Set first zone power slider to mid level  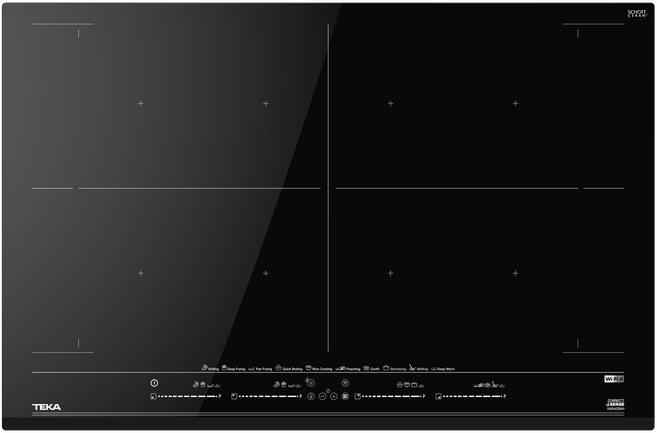pyautogui.click(x=188, y=396)
